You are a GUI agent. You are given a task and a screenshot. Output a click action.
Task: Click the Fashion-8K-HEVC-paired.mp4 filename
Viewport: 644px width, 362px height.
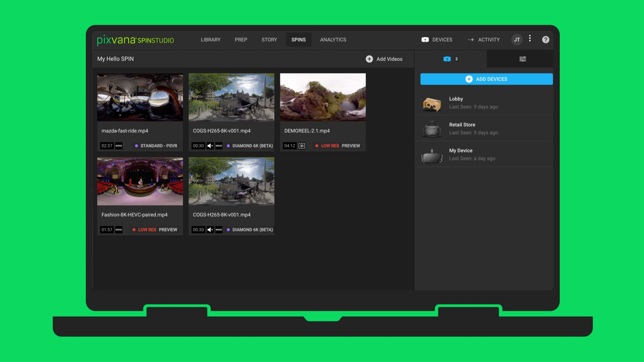pyautogui.click(x=135, y=215)
